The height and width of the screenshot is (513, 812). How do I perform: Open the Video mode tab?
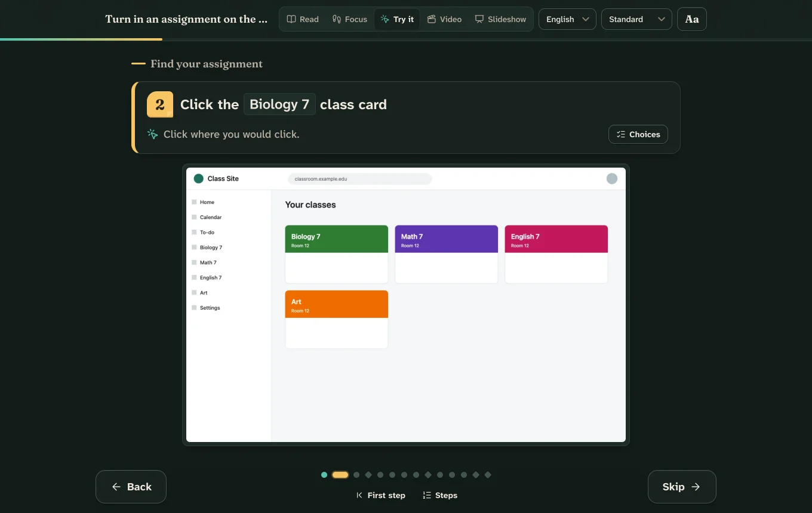[x=444, y=19]
